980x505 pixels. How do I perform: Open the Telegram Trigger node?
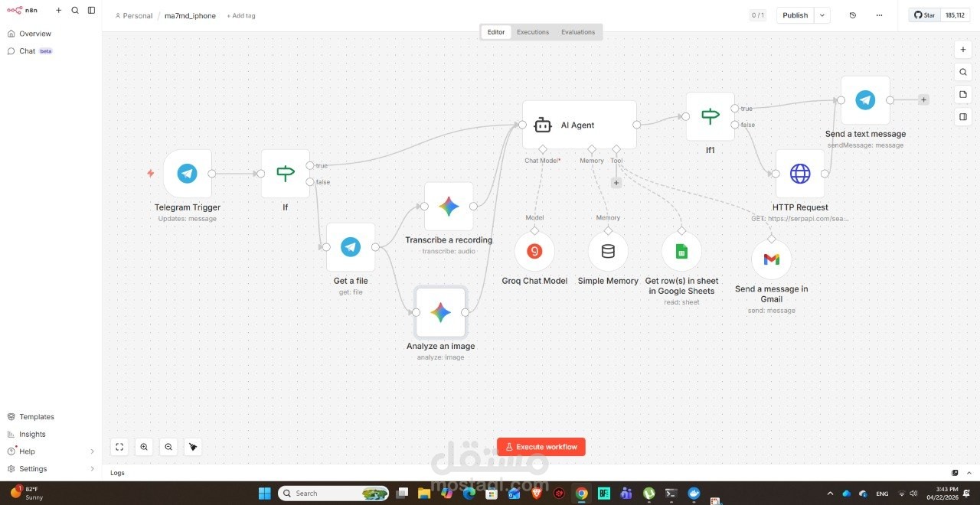click(x=187, y=174)
